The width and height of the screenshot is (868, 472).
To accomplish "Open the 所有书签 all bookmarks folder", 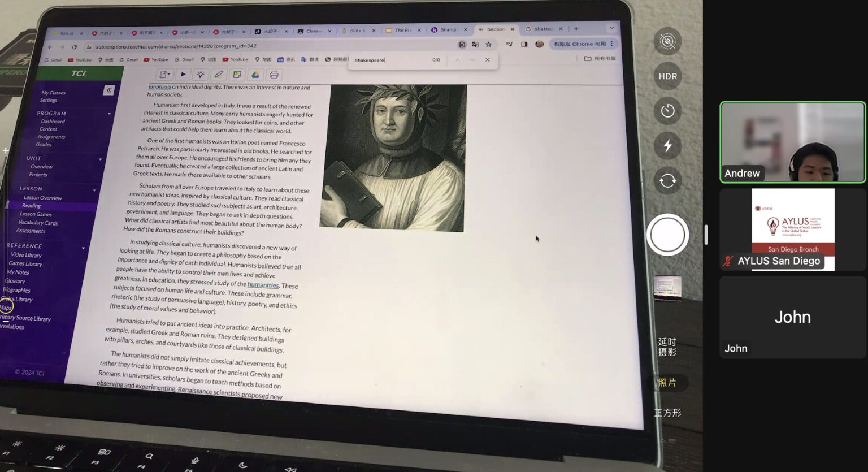I will pyautogui.click(x=600, y=58).
